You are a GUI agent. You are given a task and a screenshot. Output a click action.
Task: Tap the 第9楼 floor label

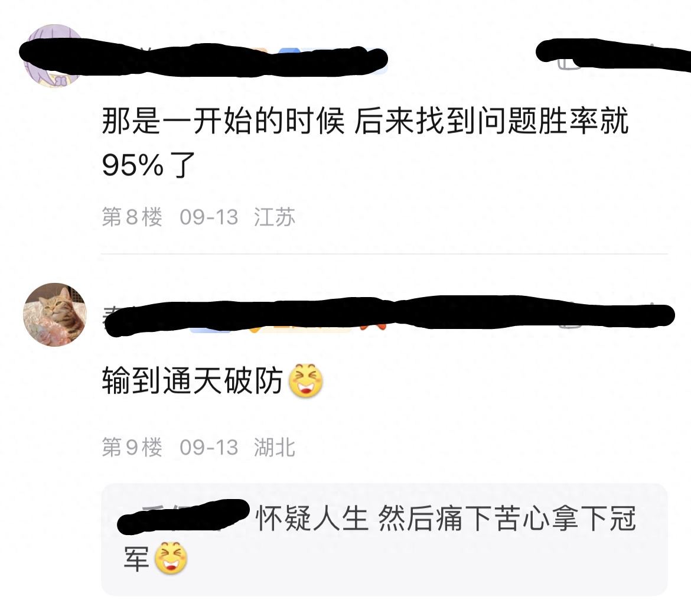tap(132, 447)
